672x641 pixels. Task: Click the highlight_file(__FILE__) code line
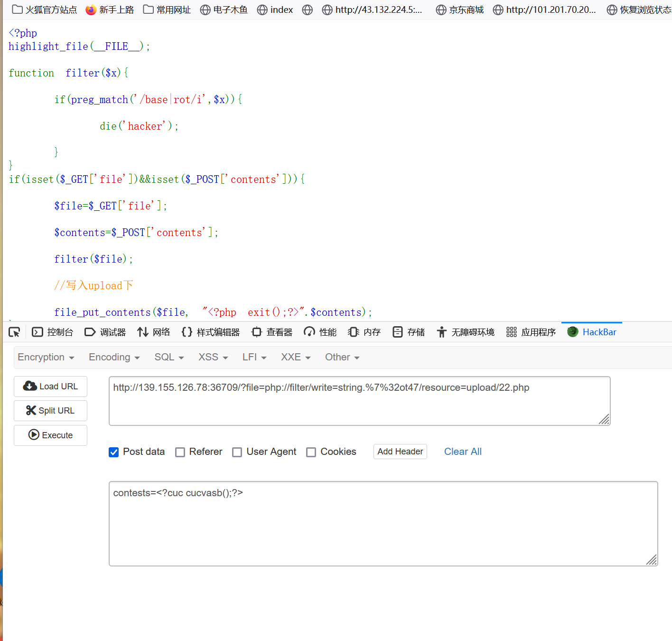(x=79, y=47)
